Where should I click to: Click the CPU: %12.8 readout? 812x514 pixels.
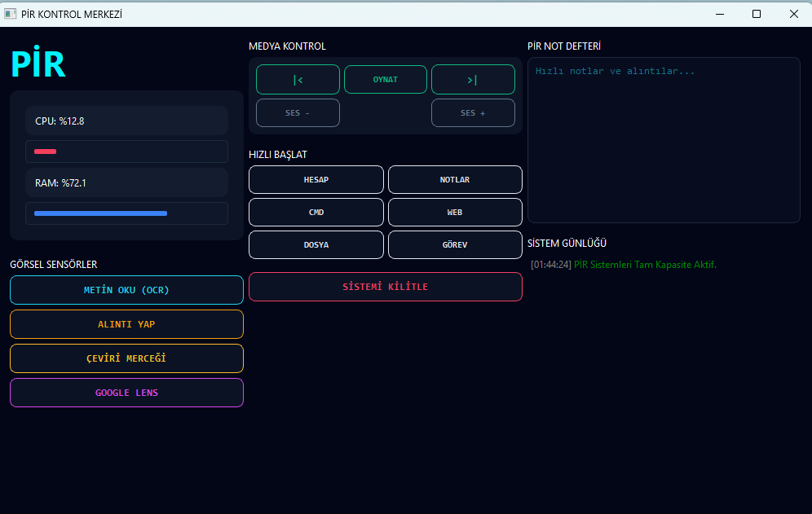point(126,121)
